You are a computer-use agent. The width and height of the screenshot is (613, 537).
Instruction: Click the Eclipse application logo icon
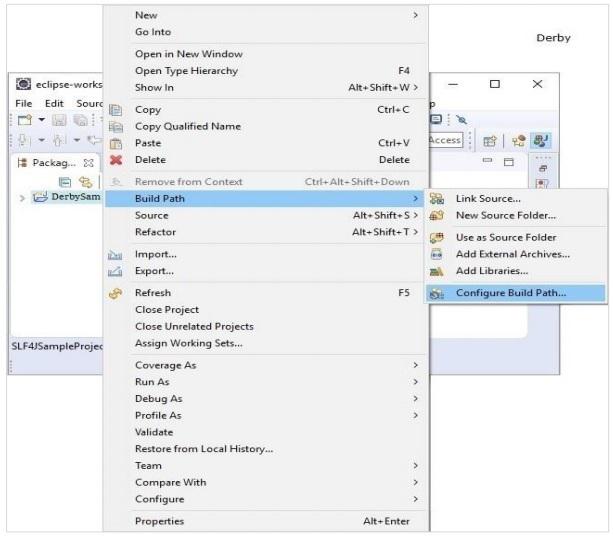[x=23, y=84]
